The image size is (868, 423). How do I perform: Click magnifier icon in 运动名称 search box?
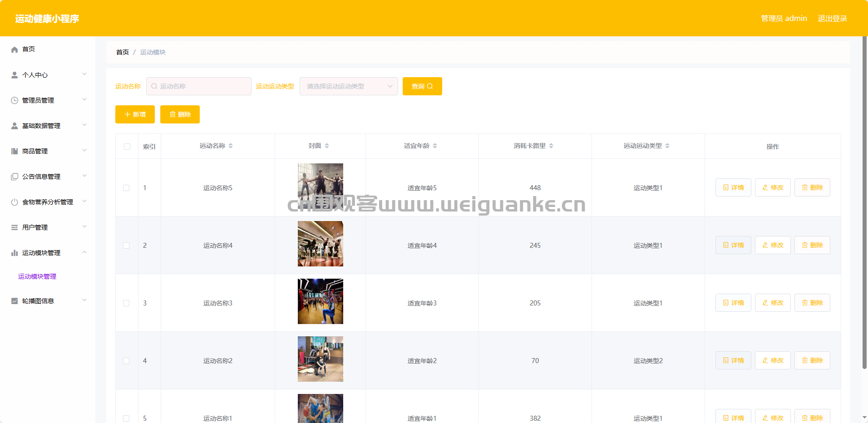(154, 86)
